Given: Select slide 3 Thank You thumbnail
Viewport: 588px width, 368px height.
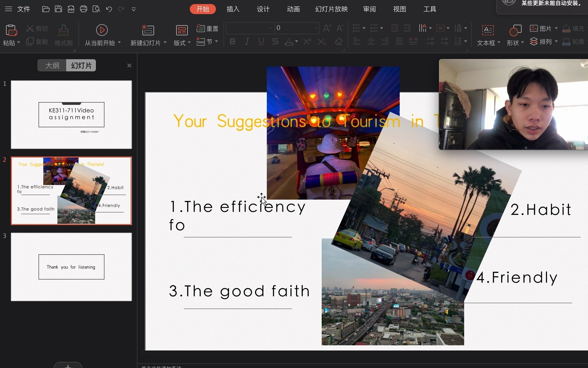Looking at the screenshot, I should click(x=71, y=266).
